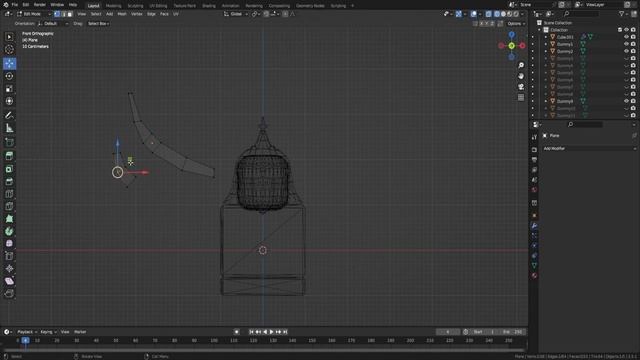The width and height of the screenshot is (640, 360).
Task: Open the Global transform orientation dropdown
Action: point(236,14)
